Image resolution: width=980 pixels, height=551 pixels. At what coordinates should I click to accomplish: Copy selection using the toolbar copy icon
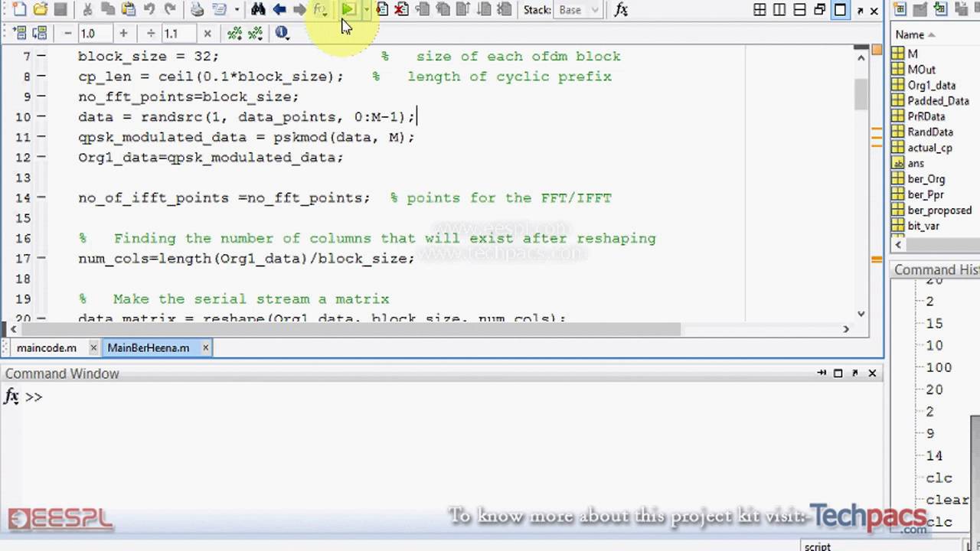(x=108, y=10)
